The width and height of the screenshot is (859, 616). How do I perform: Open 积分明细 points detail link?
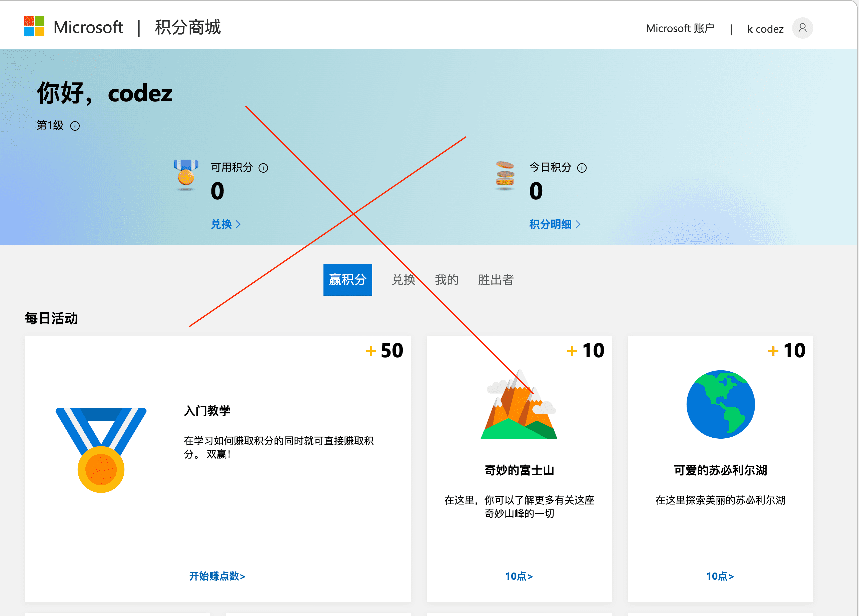click(x=555, y=224)
